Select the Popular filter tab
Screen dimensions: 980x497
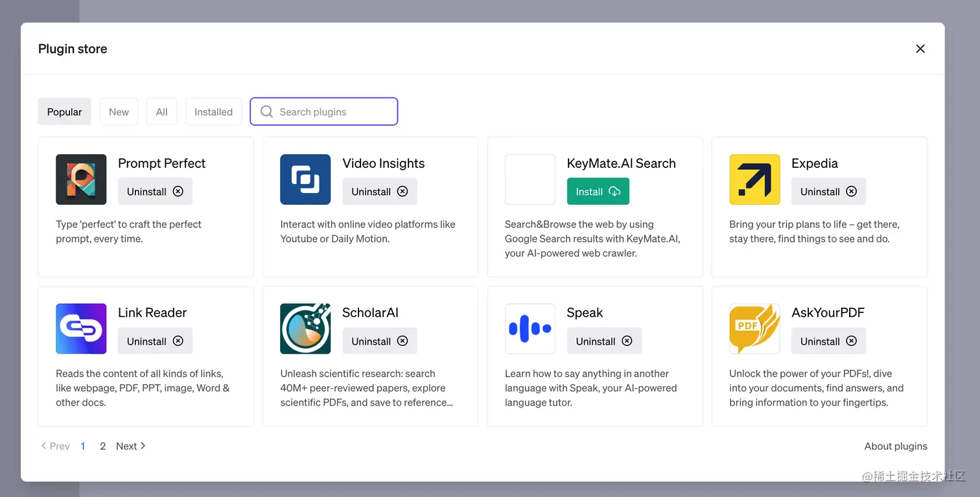click(x=64, y=111)
